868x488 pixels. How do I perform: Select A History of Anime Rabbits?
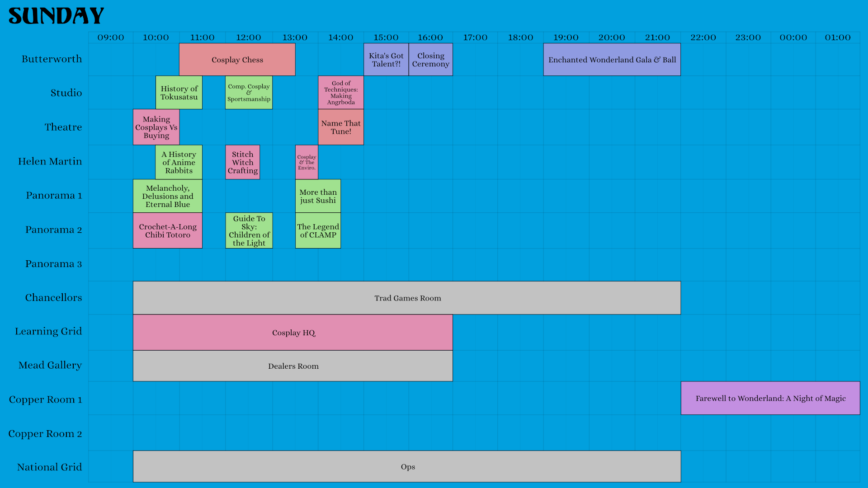179,162
